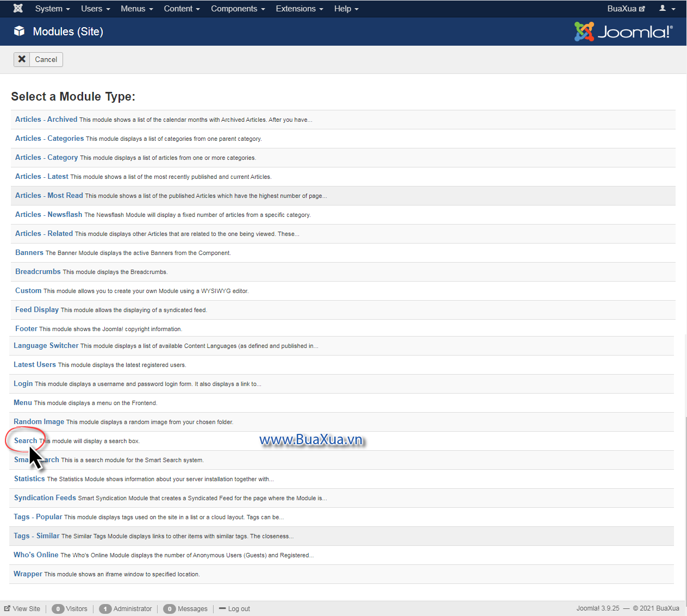Choose the Footer module type

pos(26,328)
